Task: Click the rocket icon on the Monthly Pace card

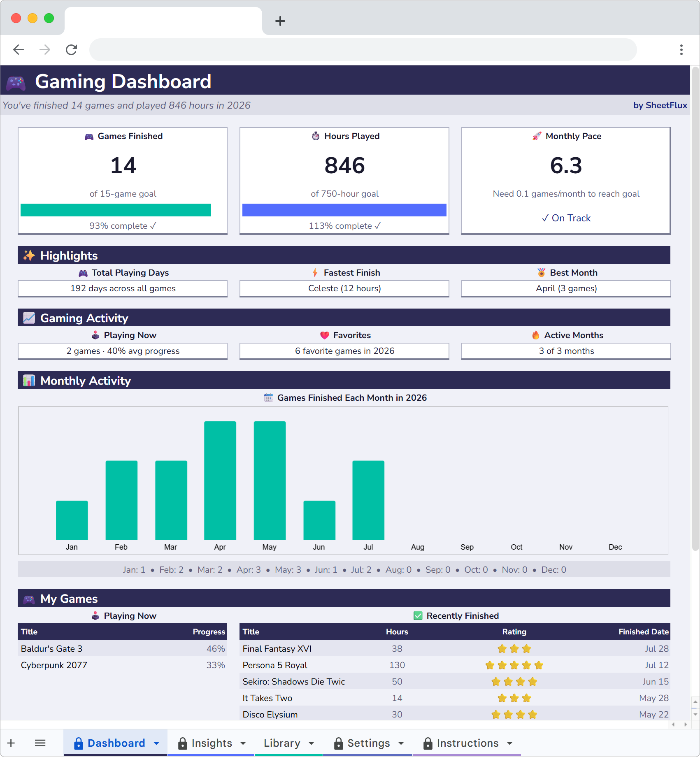Action: pos(536,136)
